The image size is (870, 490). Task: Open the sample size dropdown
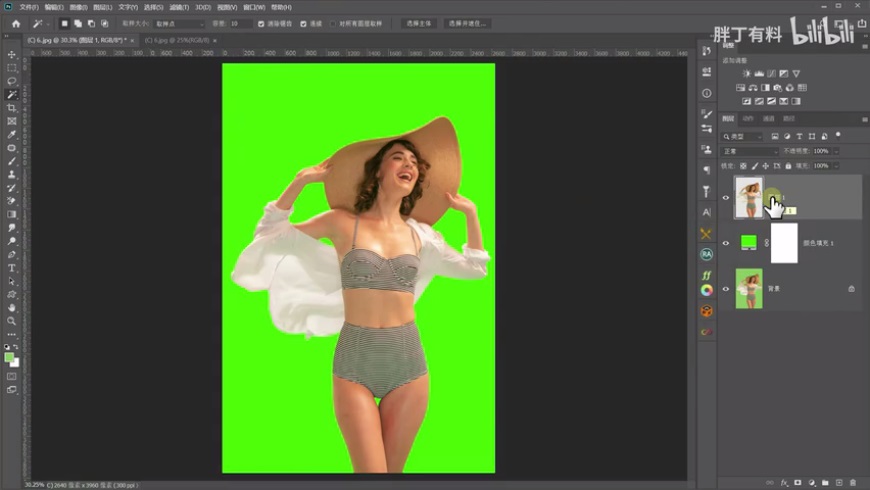178,23
